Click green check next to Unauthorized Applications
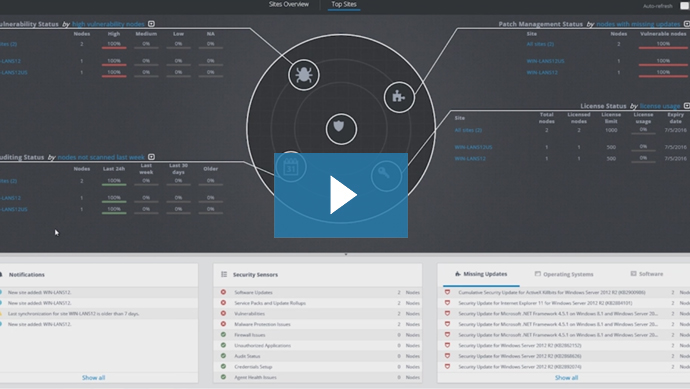This screenshot has width=690, height=389. (223, 345)
